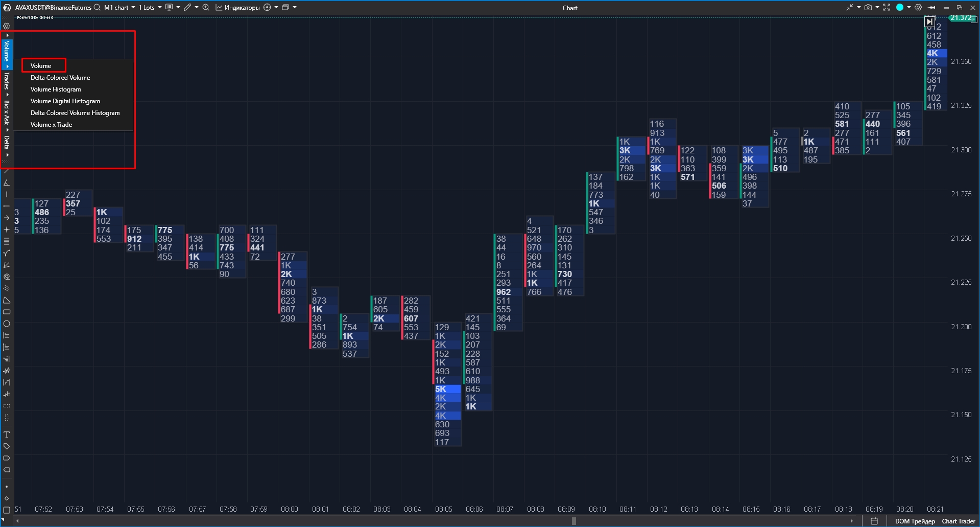980x527 pixels.
Task: Select the rectangle drawing tool
Action: tap(7, 312)
